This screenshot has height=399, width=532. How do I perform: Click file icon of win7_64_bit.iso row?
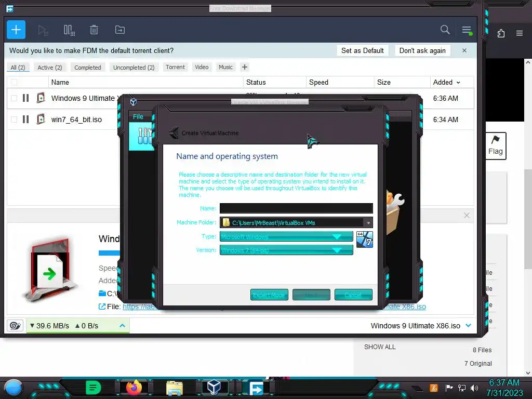coord(41,119)
